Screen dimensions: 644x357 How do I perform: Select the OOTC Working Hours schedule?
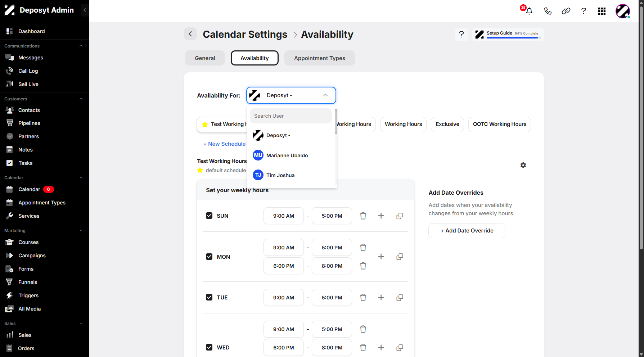pyautogui.click(x=500, y=125)
